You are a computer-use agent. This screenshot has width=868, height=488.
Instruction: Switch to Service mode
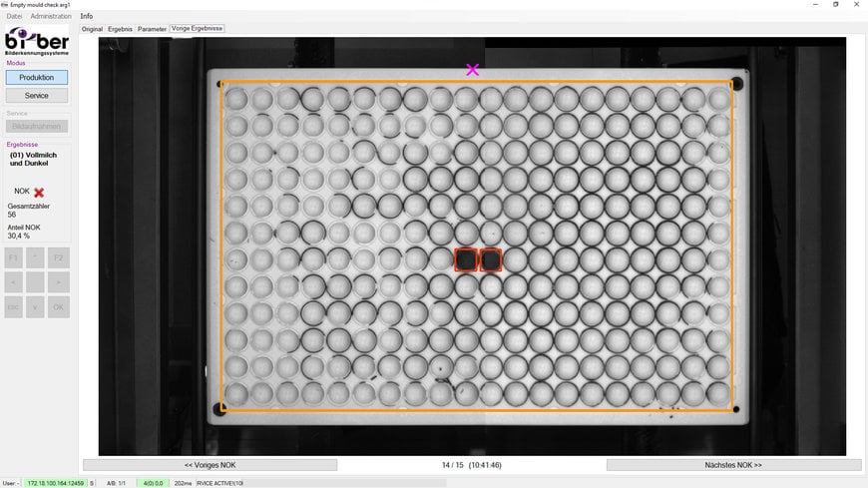click(37, 96)
